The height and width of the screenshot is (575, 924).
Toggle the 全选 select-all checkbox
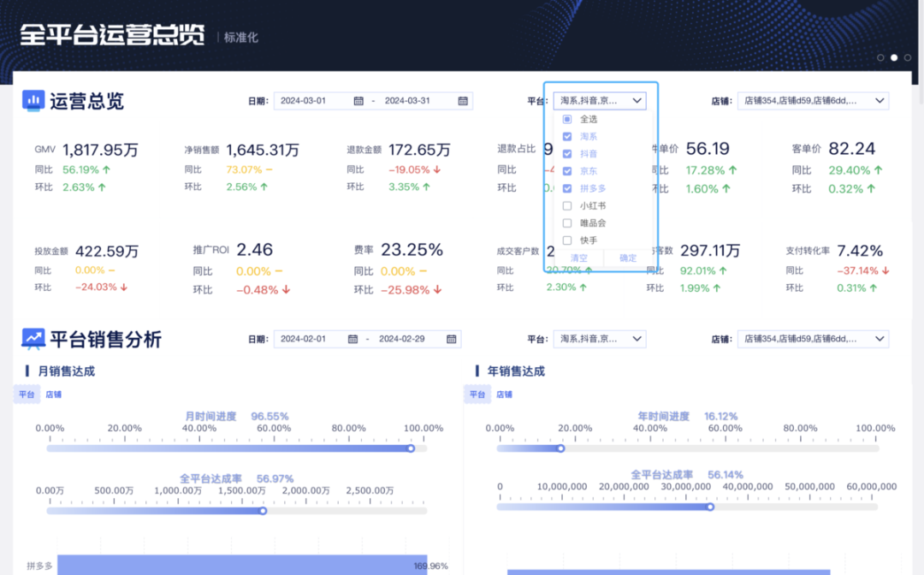(x=566, y=118)
